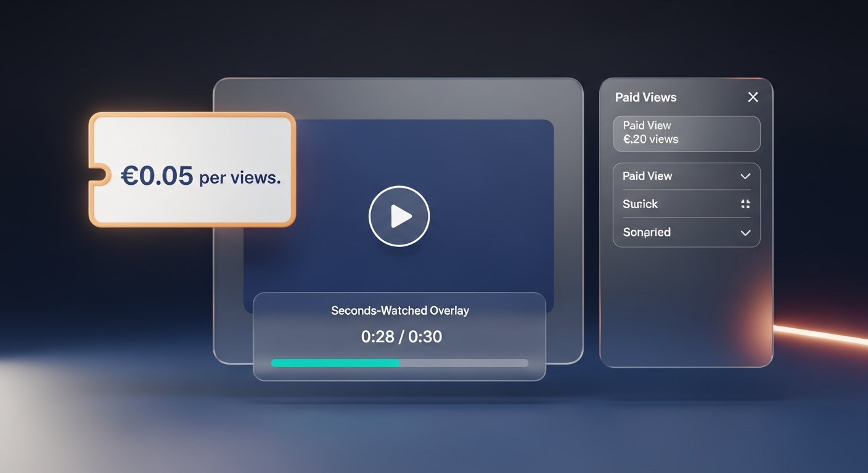Expand the Paid View dropdown chevron

click(x=745, y=177)
